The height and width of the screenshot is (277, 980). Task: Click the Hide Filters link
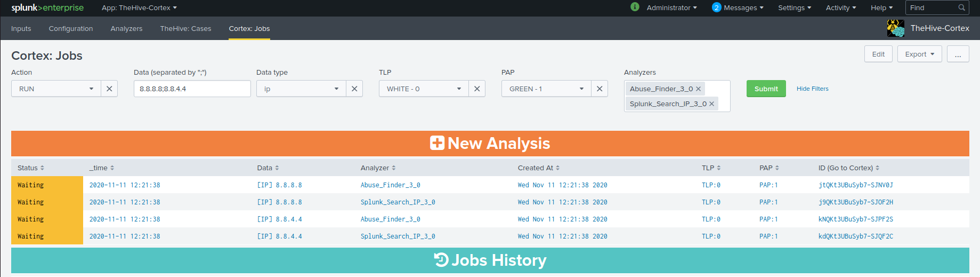point(812,89)
